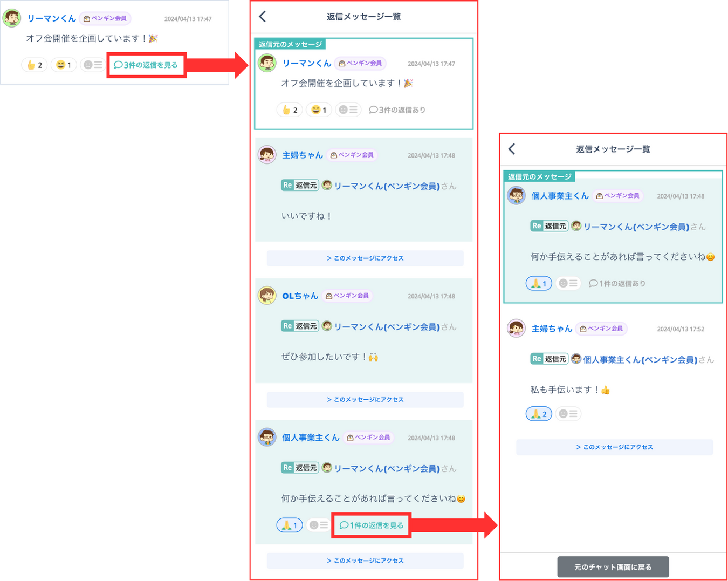Image resolution: width=728 pixels, height=581 pixels.
Task: Toggle the 🙏 1 reaction beside 1件の返信あり
Action: (539, 283)
